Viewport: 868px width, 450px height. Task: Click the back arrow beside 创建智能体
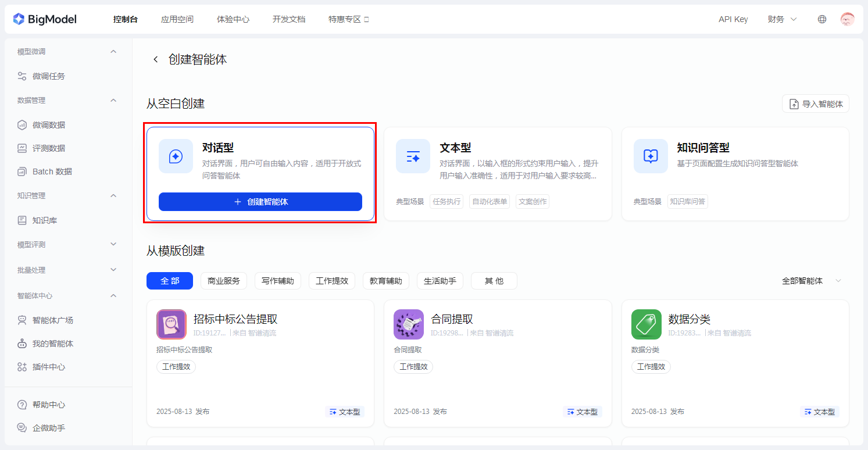[155, 59]
